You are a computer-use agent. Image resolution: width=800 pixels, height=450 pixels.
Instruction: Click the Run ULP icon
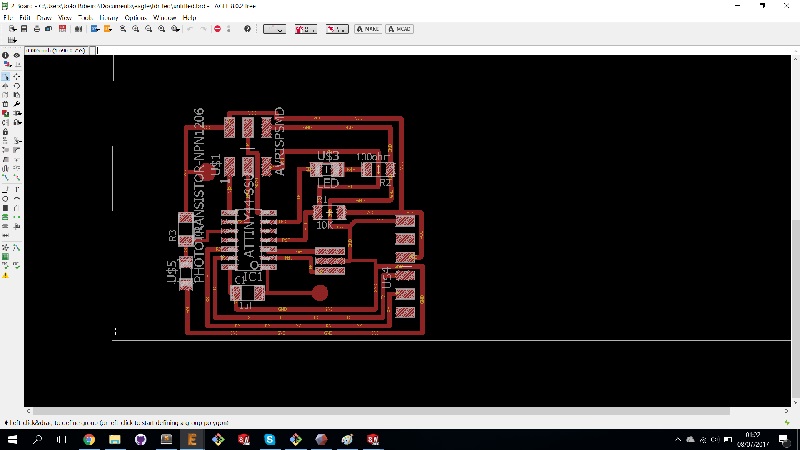pyautogui.click(x=108, y=29)
